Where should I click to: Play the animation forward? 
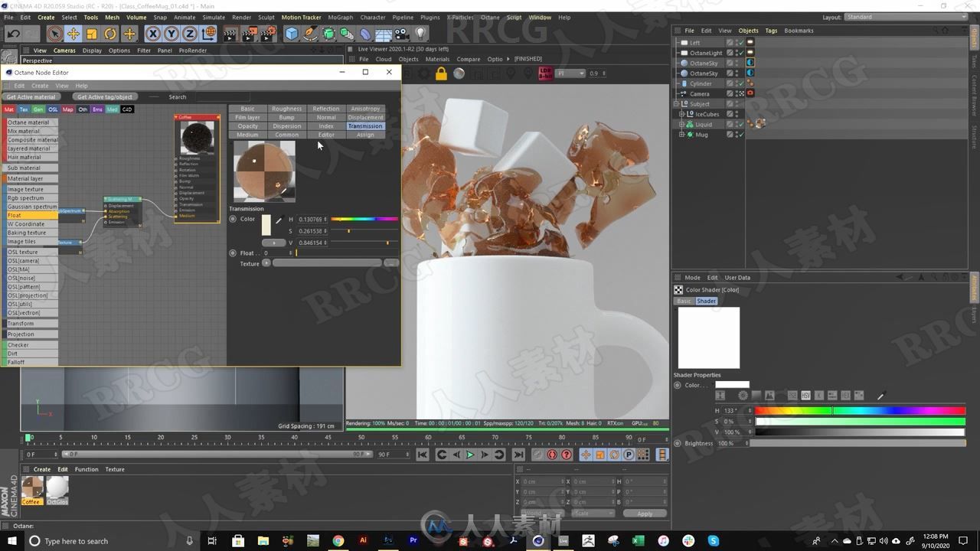pyautogui.click(x=470, y=455)
